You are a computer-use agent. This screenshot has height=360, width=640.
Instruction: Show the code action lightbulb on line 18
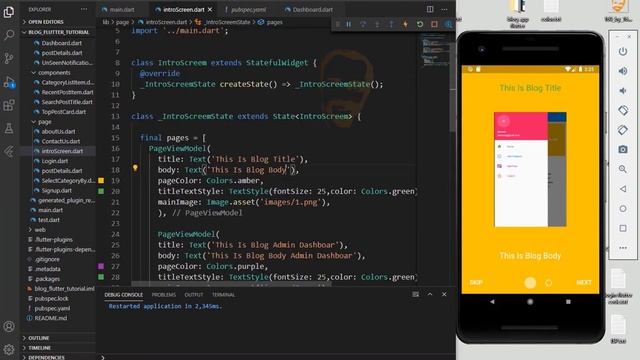coord(135,168)
